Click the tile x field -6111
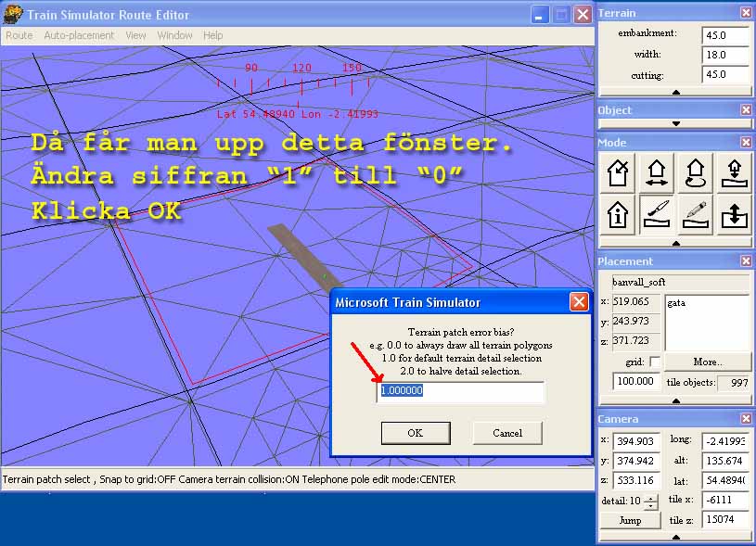This screenshot has width=756, height=546. (x=725, y=500)
